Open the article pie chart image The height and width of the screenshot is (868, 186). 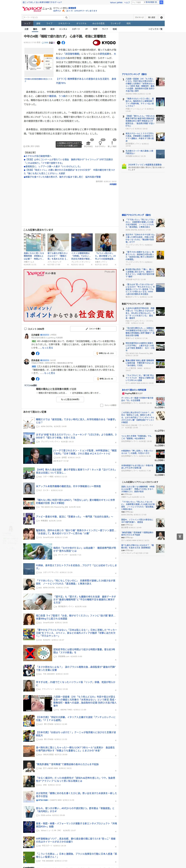click(x=39, y=63)
